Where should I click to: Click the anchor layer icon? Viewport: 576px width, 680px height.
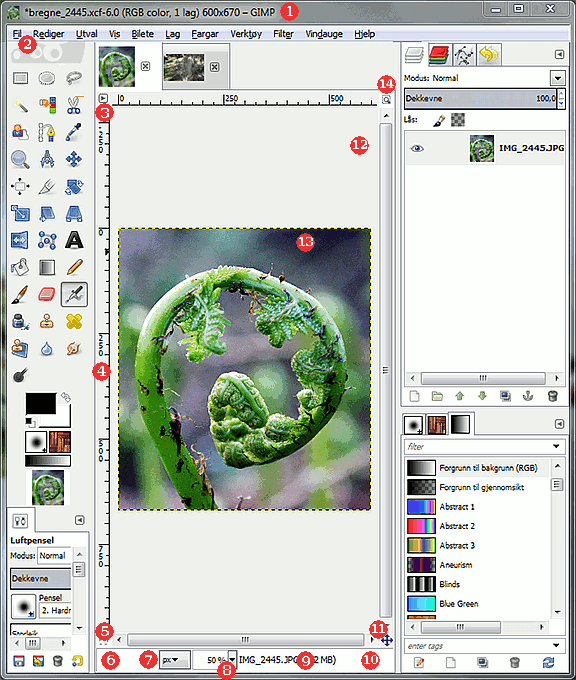pos(528,396)
